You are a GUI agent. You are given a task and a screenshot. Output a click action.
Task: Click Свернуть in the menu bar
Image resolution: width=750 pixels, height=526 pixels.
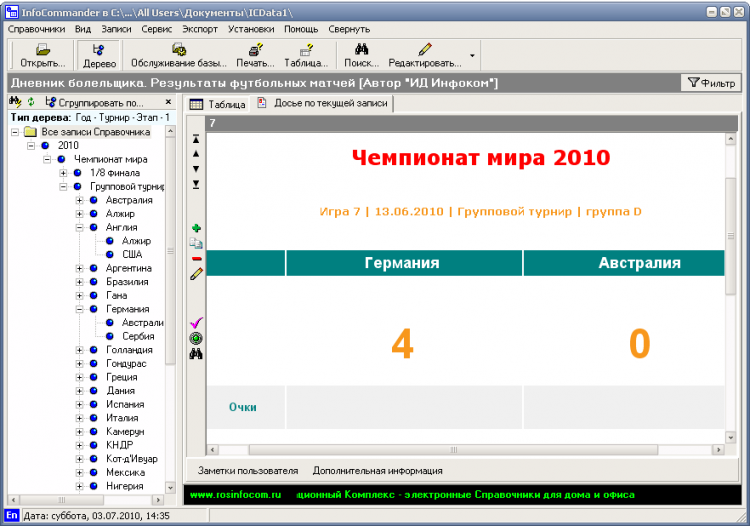349,29
